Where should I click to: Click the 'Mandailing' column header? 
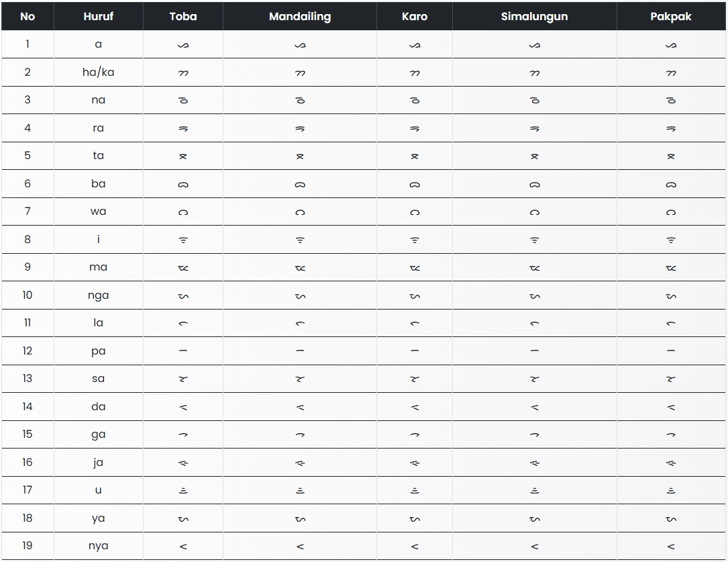click(x=300, y=16)
